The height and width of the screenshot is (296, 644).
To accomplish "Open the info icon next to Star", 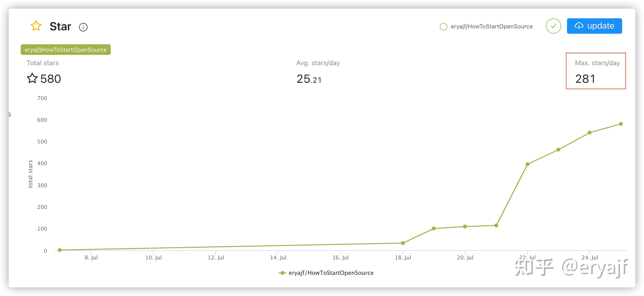I will coord(83,27).
